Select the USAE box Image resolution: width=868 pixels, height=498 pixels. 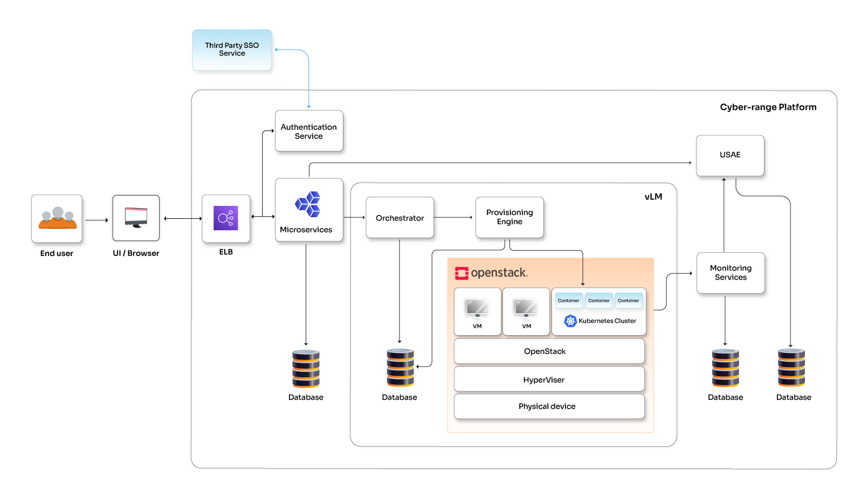[730, 155]
